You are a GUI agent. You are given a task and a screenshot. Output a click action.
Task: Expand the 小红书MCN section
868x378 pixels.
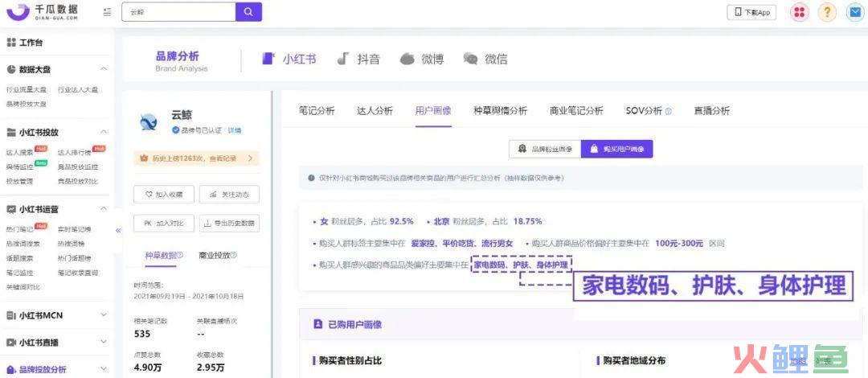coord(104,314)
